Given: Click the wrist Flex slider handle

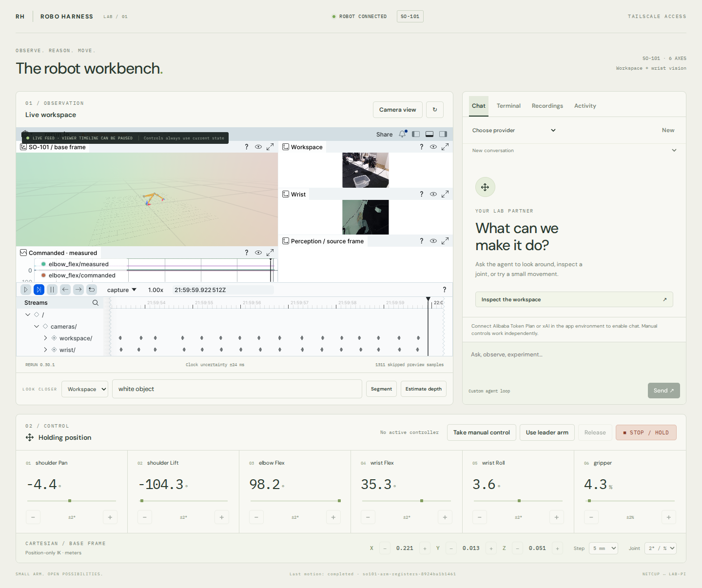Looking at the screenshot, I should pyautogui.click(x=422, y=501).
